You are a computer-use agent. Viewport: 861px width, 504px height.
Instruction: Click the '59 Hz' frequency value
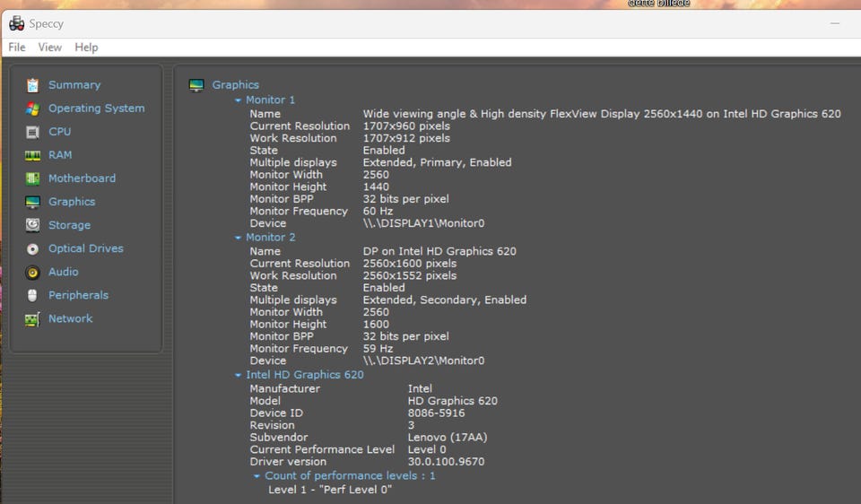pos(378,349)
